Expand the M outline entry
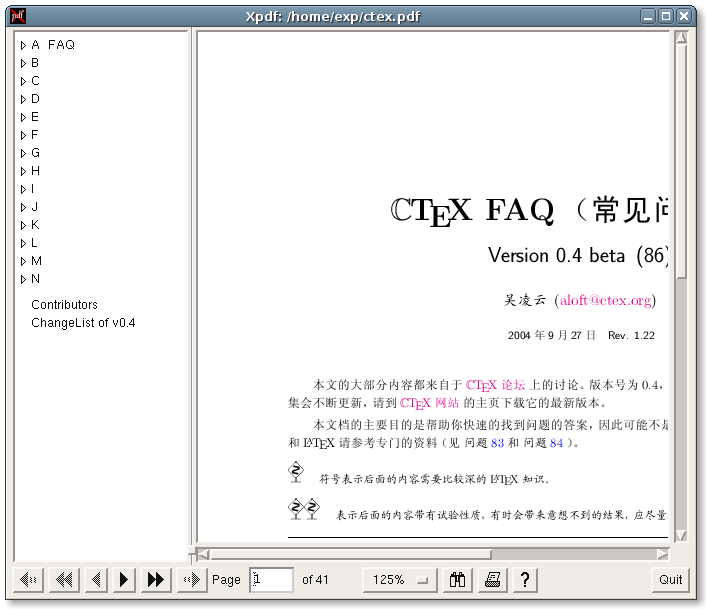The image size is (706, 609). (23, 261)
